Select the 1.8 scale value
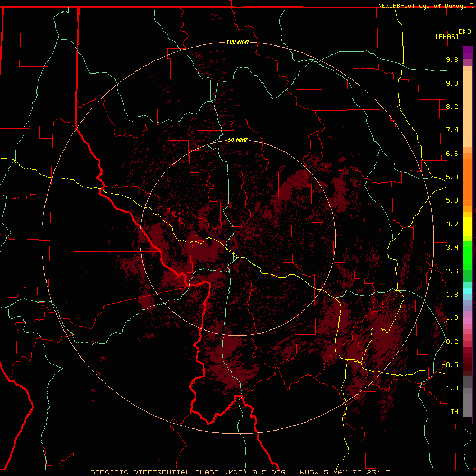Screen dimensions: 476x476 pyautogui.click(x=452, y=295)
